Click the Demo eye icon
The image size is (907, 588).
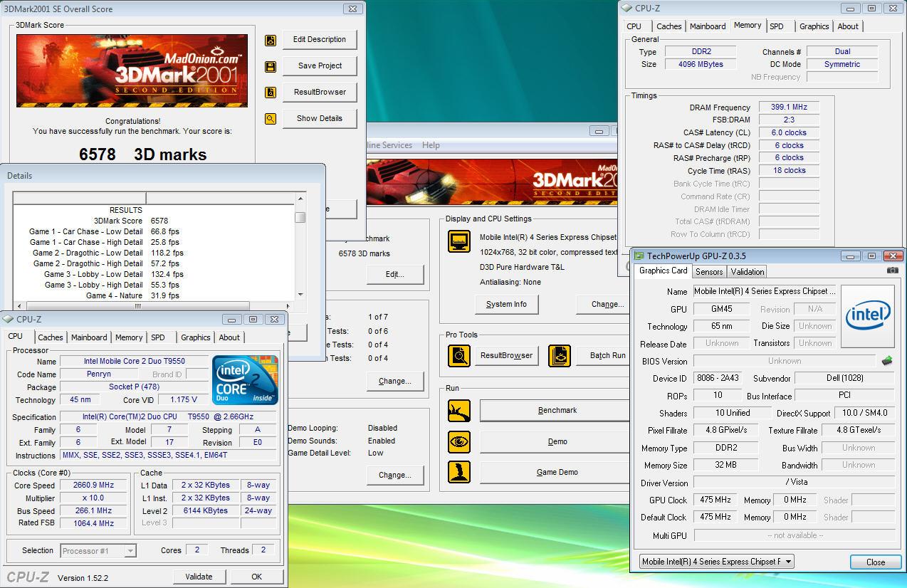click(x=459, y=441)
